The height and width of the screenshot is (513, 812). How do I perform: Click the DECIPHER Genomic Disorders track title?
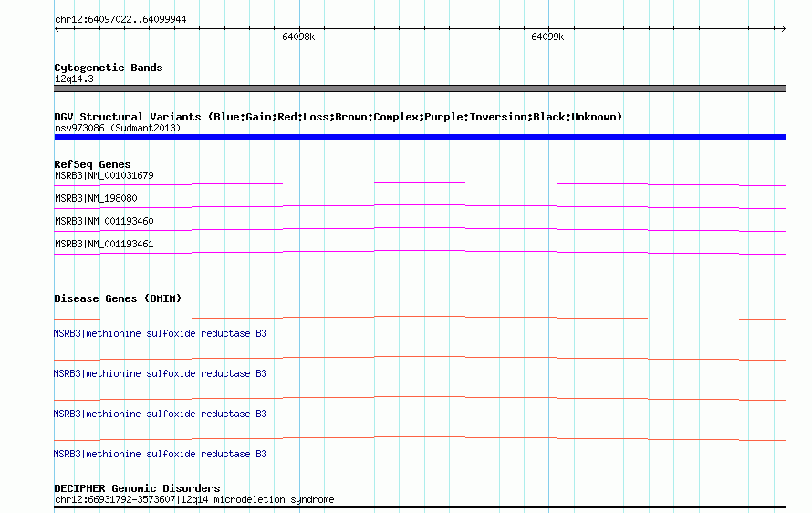tap(137, 488)
